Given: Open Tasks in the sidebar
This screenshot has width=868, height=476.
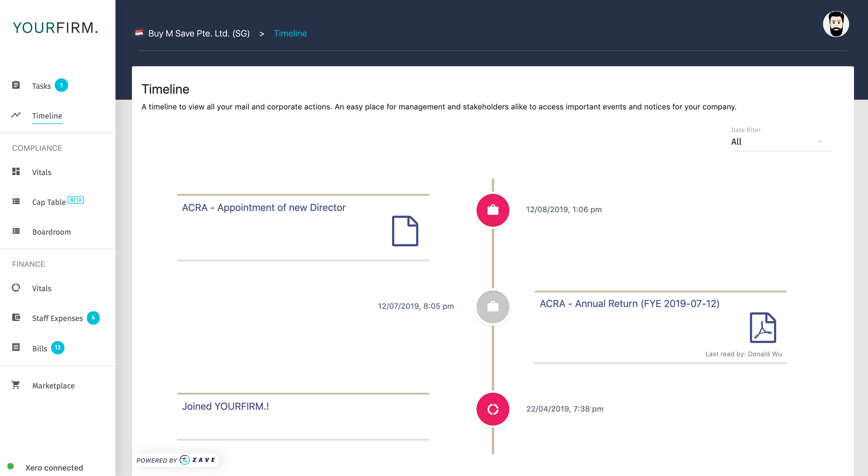Looking at the screenshot, I should tap(41, 86).
